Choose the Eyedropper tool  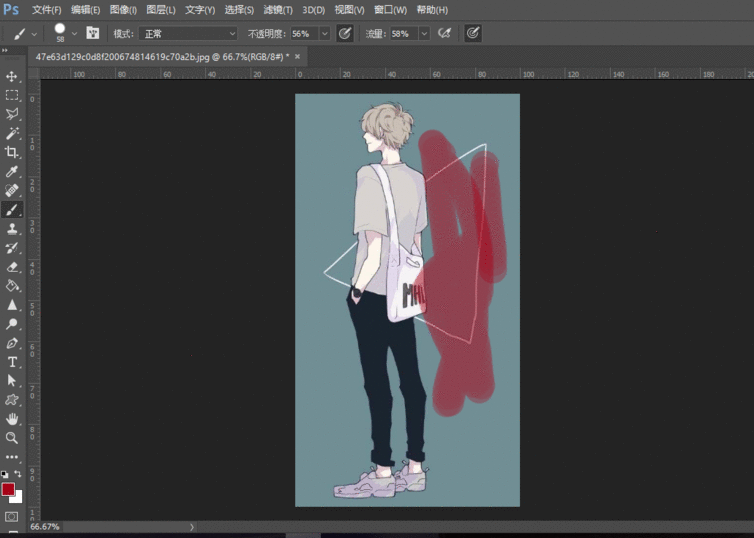click(12, 171)
